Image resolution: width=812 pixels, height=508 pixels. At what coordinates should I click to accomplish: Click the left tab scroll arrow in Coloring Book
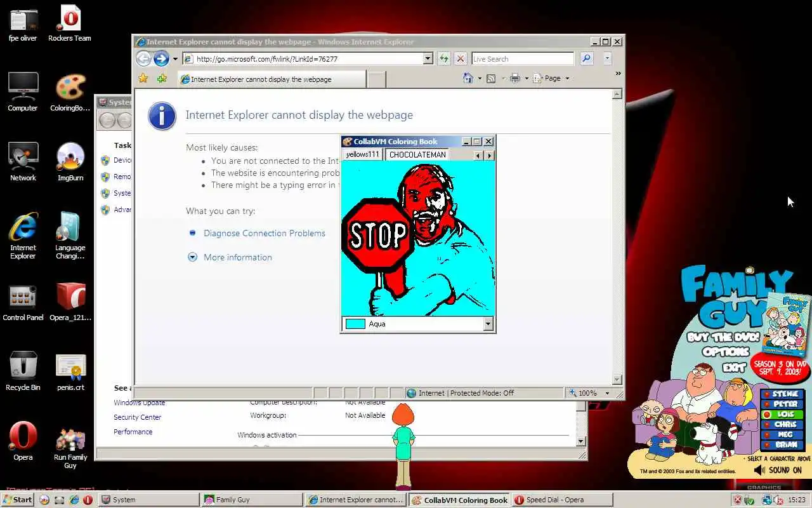pos(478,155)
